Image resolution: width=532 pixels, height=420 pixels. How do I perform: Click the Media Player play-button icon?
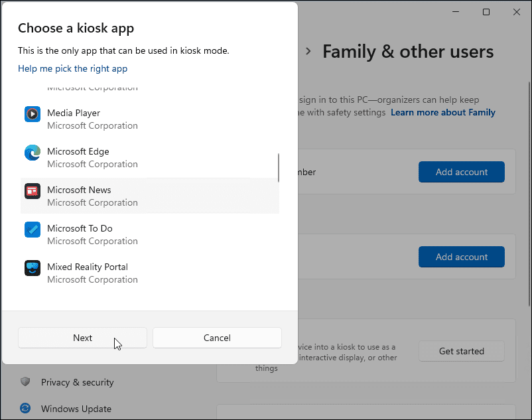click(x=33, y=113)
